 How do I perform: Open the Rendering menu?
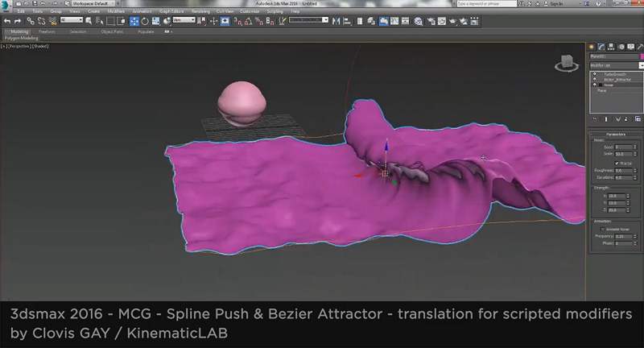(200, 11)
